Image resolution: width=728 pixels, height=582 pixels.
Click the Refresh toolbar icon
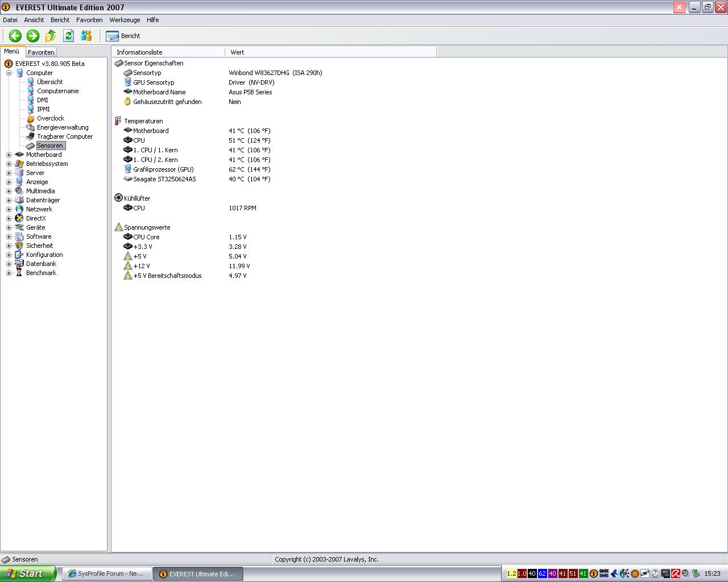68,36
